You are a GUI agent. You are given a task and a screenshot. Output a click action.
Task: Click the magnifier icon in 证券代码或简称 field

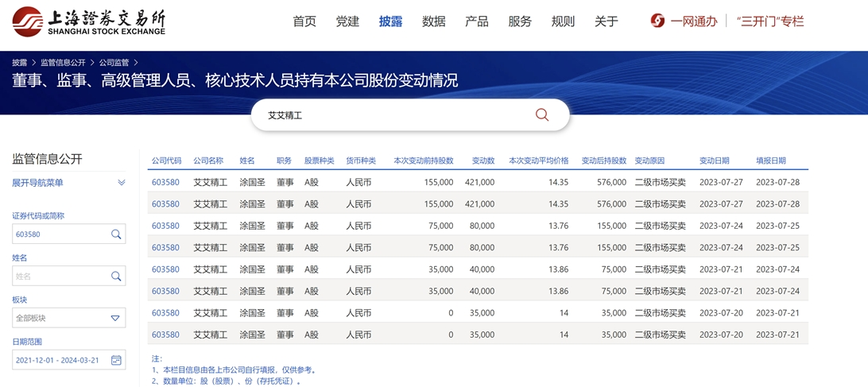(x=116, y=234)
